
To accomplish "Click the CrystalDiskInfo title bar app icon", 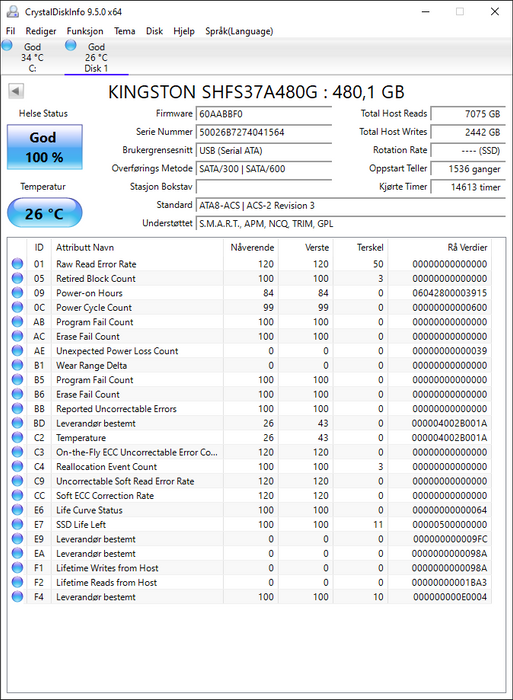I will [x=12, y=11].
